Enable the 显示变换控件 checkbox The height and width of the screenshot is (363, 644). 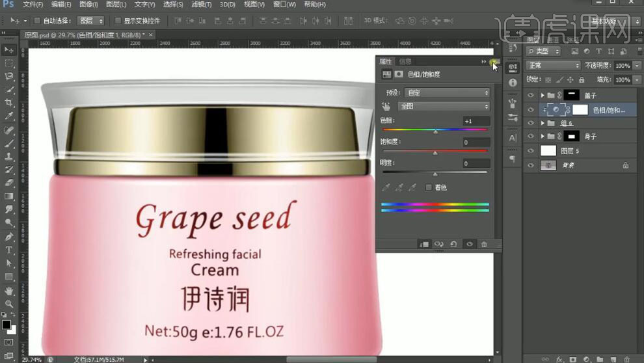click(x=118, y=20)
